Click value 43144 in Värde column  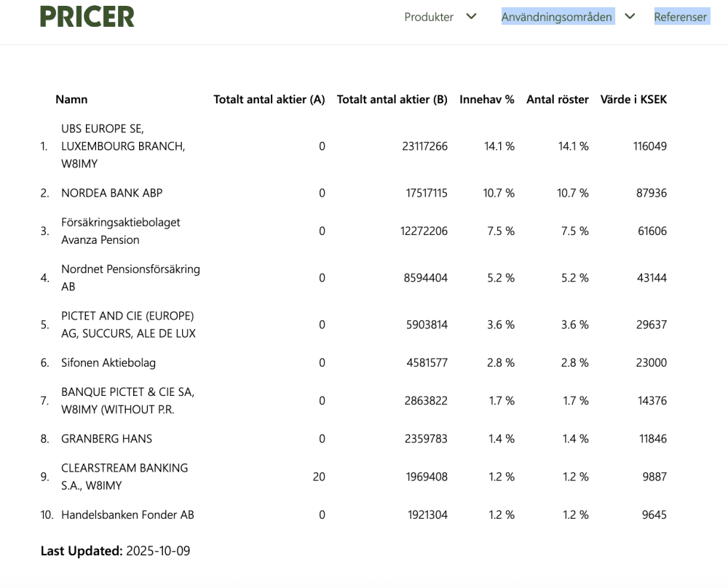pos(652,278)
